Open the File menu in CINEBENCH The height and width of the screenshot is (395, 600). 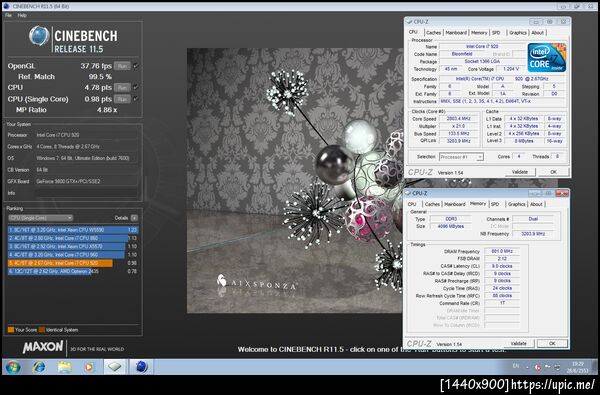tap(8, 15)
